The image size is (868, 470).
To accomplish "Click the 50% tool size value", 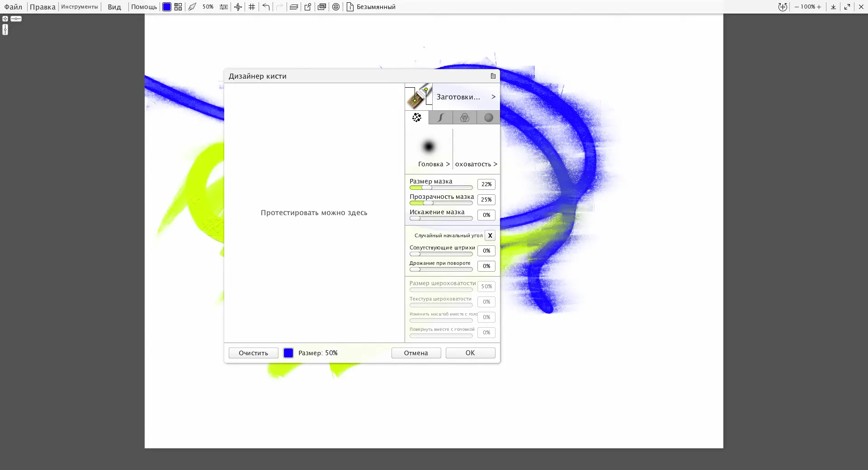I will (208, 7).
